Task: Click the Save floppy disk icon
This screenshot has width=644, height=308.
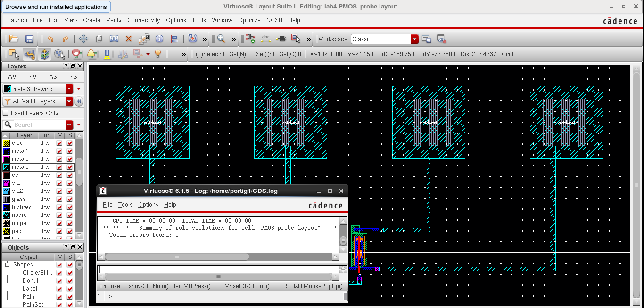Action: click(x=29, y=39)
